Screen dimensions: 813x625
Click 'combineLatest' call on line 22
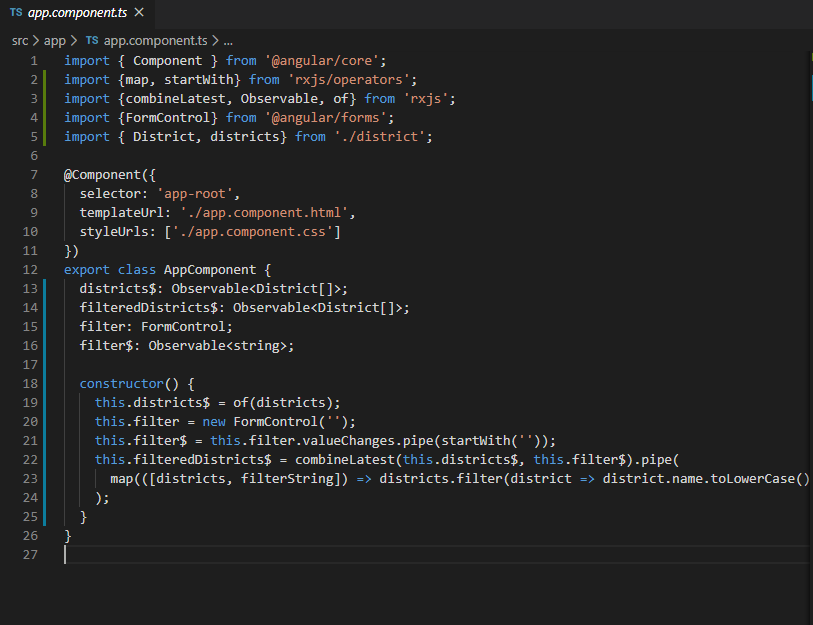[x=344, y=460]
